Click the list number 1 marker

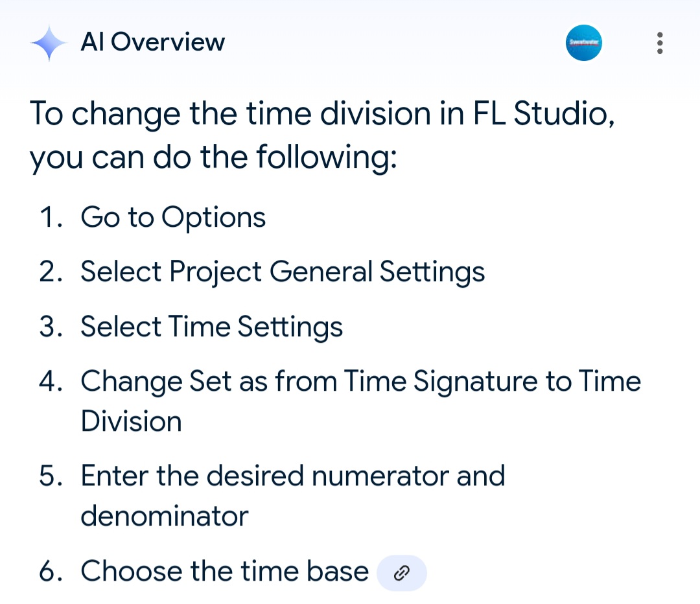[51, 217]
